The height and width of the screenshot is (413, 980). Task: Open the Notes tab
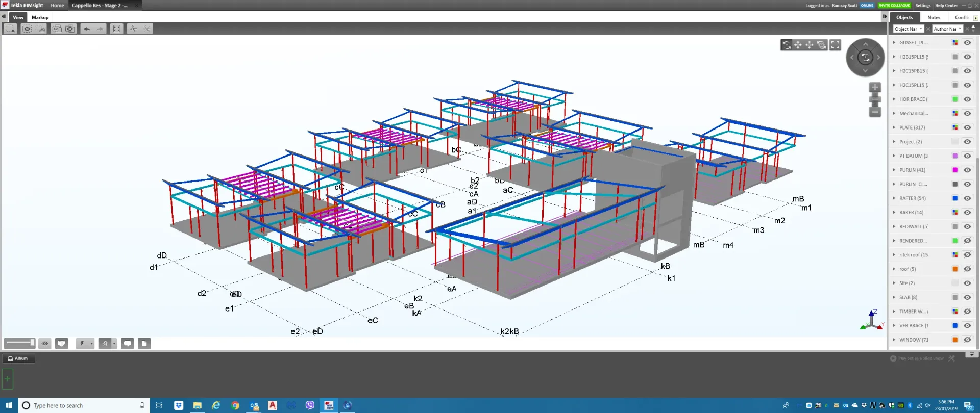click(x=934, y=17)
